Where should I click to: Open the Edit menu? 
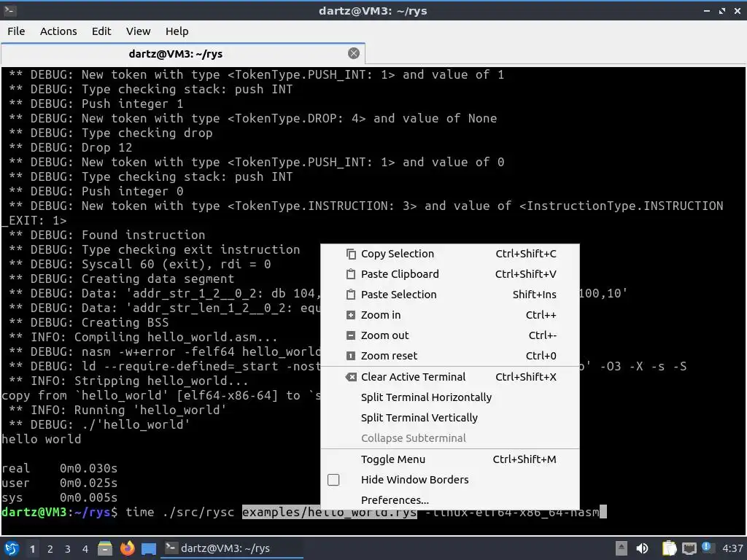tap(101, 31)
